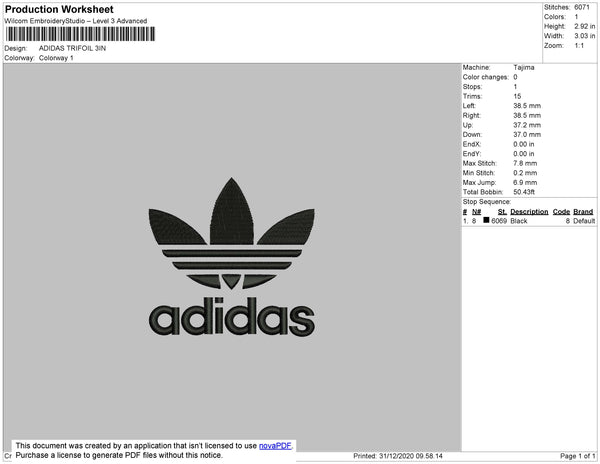Click the Trims value 15
This screenshot has height=464, width=600.
[x=517, y=96]
